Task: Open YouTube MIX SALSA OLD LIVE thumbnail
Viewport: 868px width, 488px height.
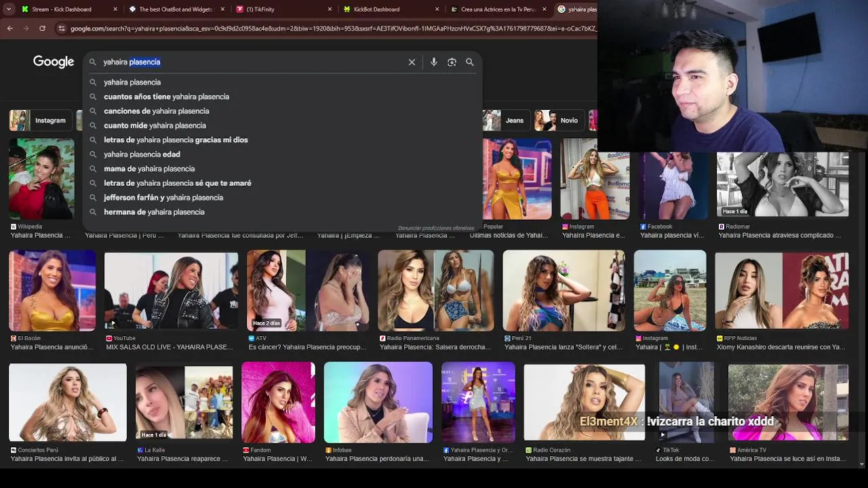Action: 172,291
